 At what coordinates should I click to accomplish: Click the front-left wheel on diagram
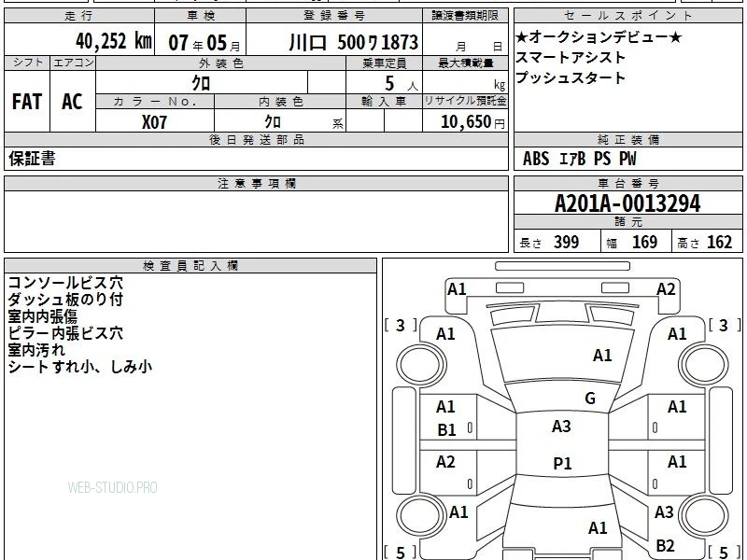click(422, 365)
